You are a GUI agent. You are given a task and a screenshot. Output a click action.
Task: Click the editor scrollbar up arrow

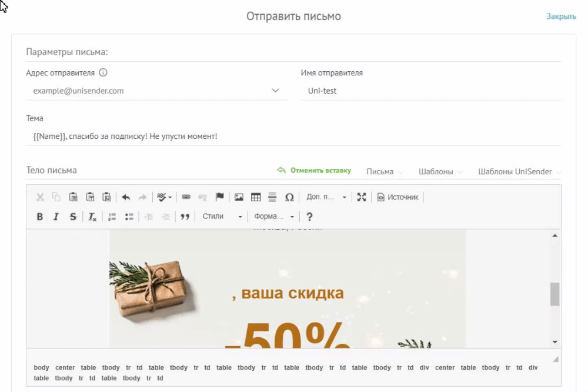pos(554,235)
